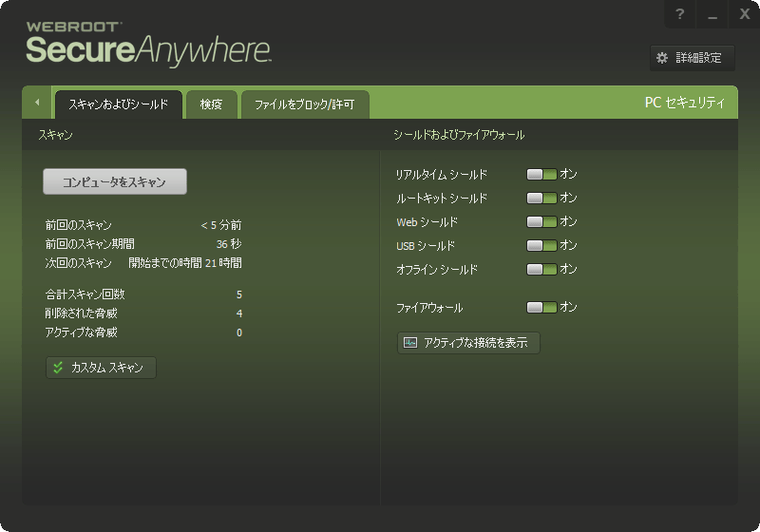Screen dimensions: 760x532
Task: Click the 合計スキャン回数 label
Action: 85,294
